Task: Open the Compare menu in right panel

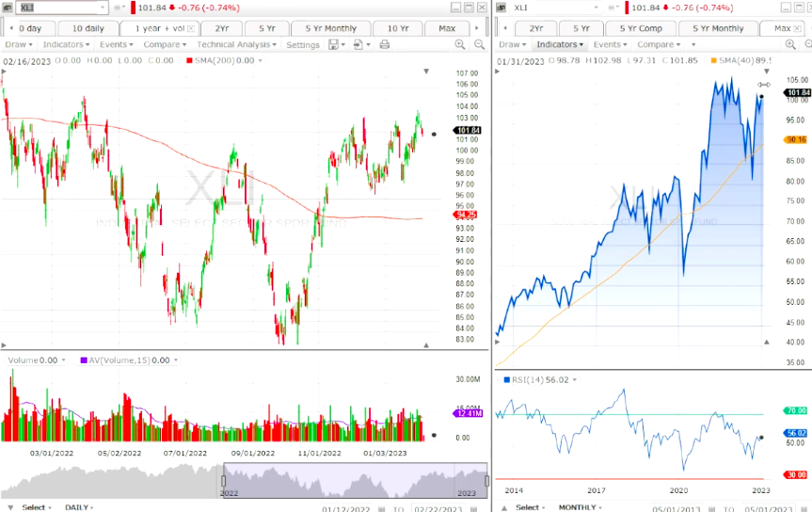Action: [659, 44]
